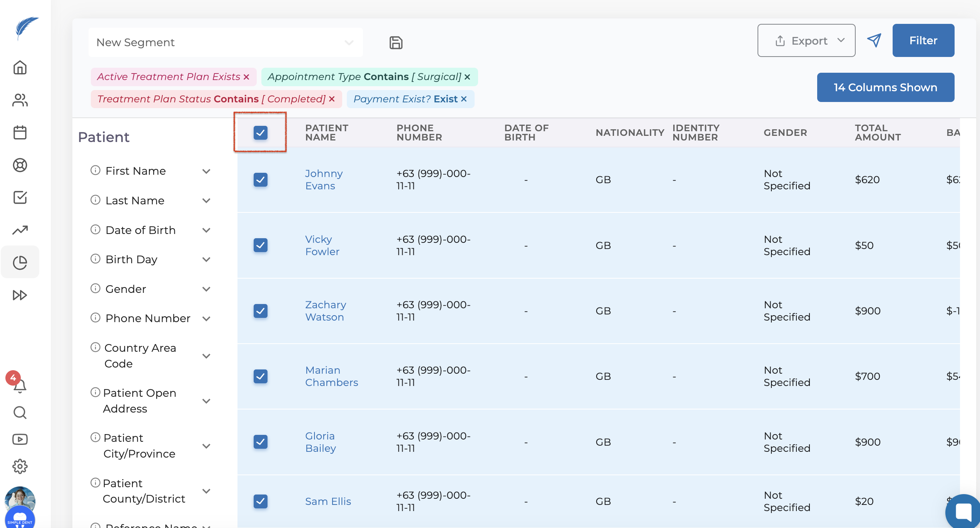
Task: Toggle the select-all checkbox in table header
Action: (x=261, y=133)
